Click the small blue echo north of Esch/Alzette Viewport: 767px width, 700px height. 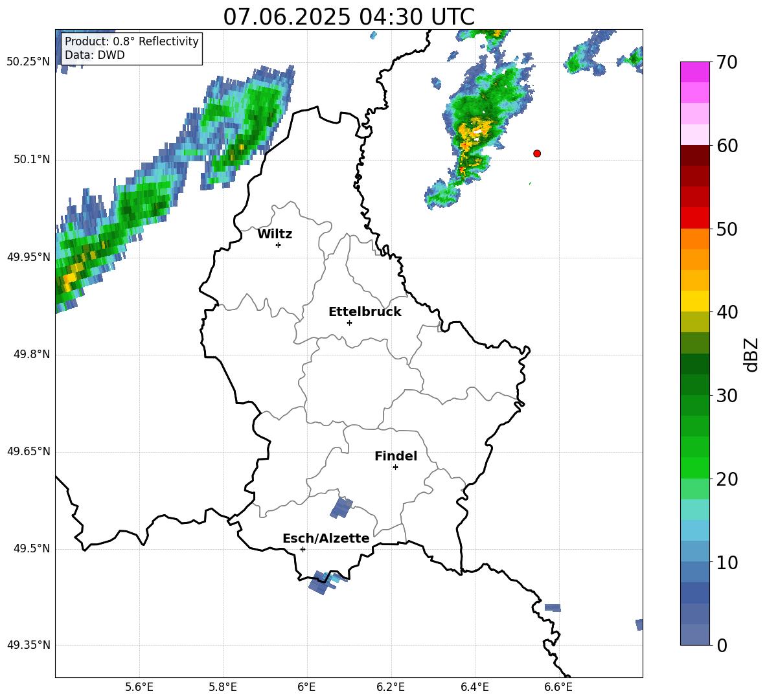click(341, 508)
